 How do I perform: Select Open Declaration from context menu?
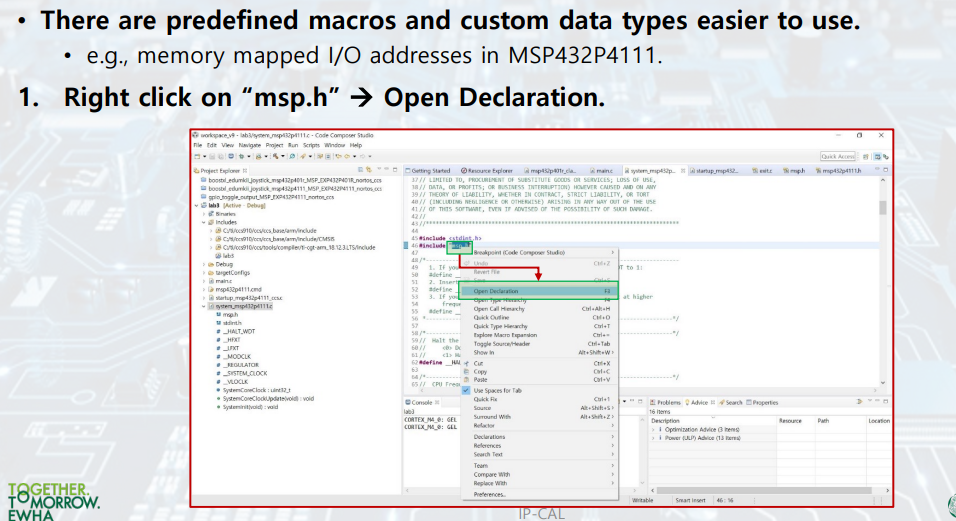click(x=539, y=291)
